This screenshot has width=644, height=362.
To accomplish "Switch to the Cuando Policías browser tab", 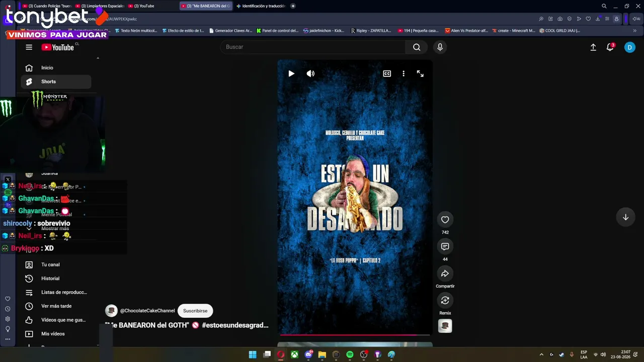I will click(x=46, y=6).
